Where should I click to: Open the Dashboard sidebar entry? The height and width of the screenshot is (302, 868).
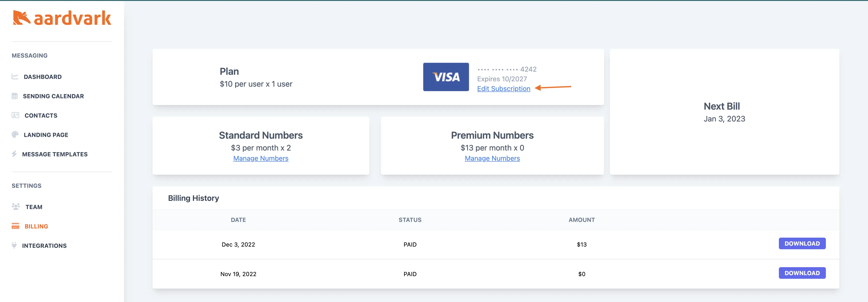tap(42, 76)
